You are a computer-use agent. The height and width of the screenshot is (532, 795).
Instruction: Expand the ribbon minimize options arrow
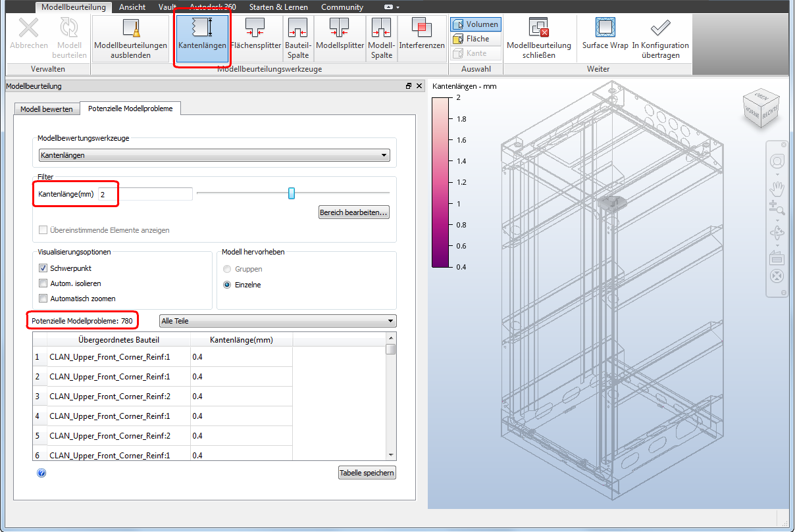(x=398, y=7)
